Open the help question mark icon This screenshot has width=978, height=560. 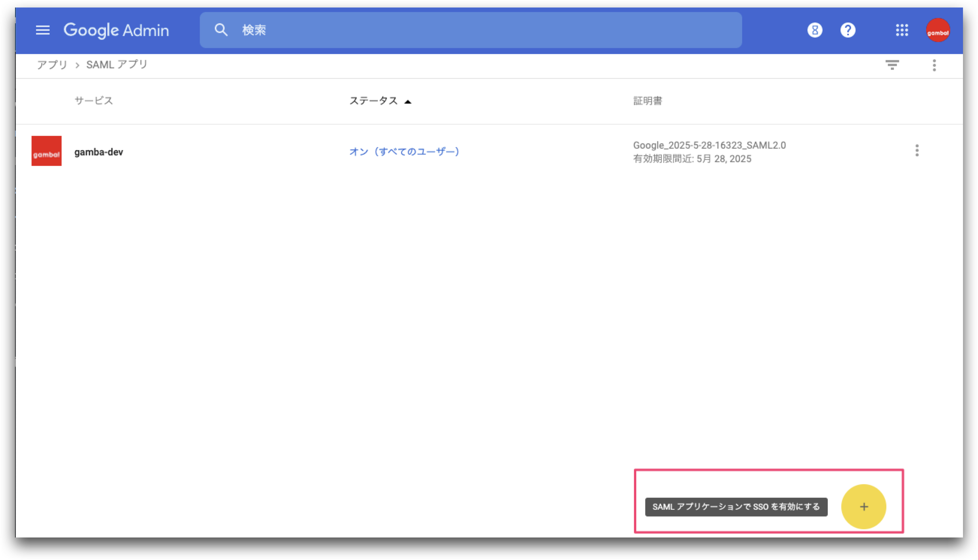click(x=848, y=30)
